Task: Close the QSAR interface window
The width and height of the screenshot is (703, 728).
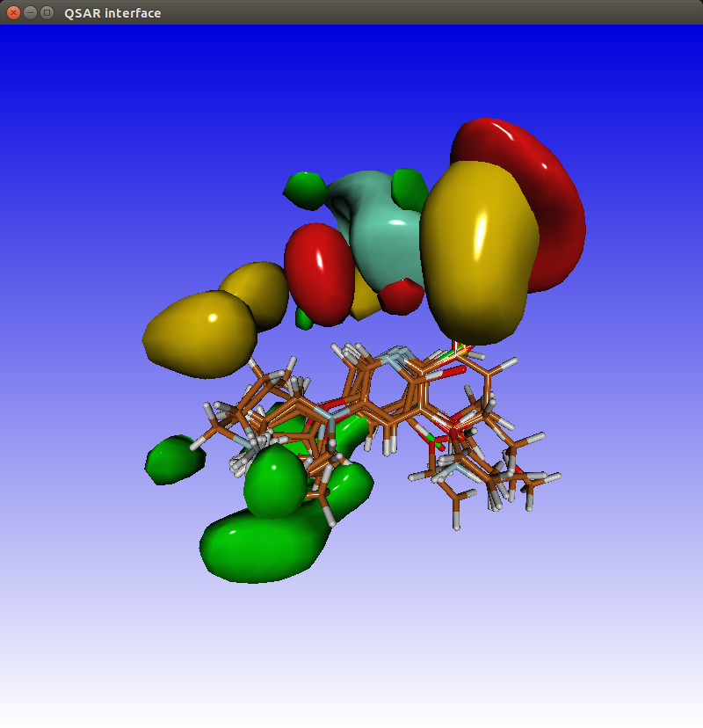Action: [13, 12]
